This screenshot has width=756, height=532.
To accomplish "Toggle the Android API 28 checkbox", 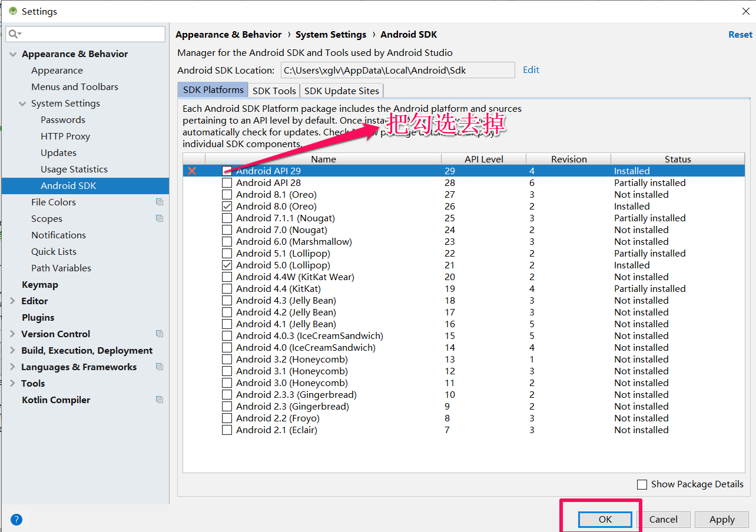I will [x=227, y=183].
